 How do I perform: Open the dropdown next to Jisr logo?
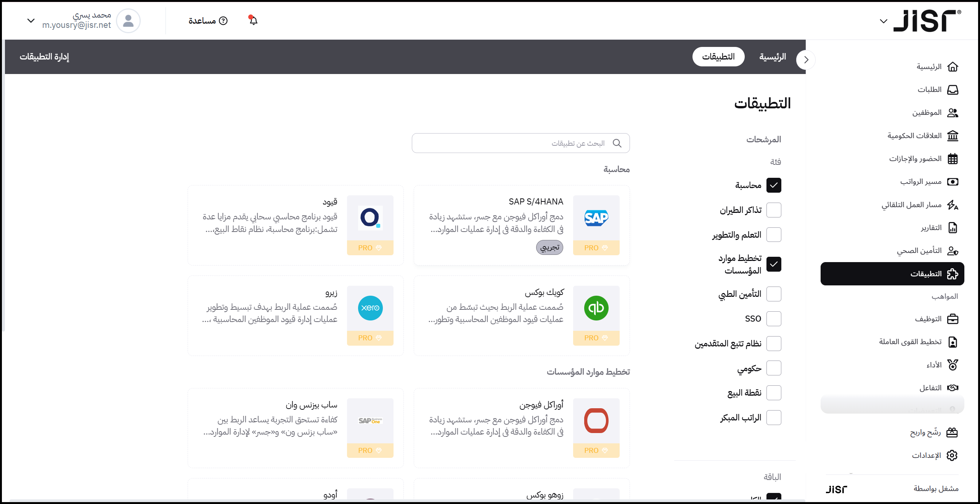pyautogui.click(x=884, y=21)
